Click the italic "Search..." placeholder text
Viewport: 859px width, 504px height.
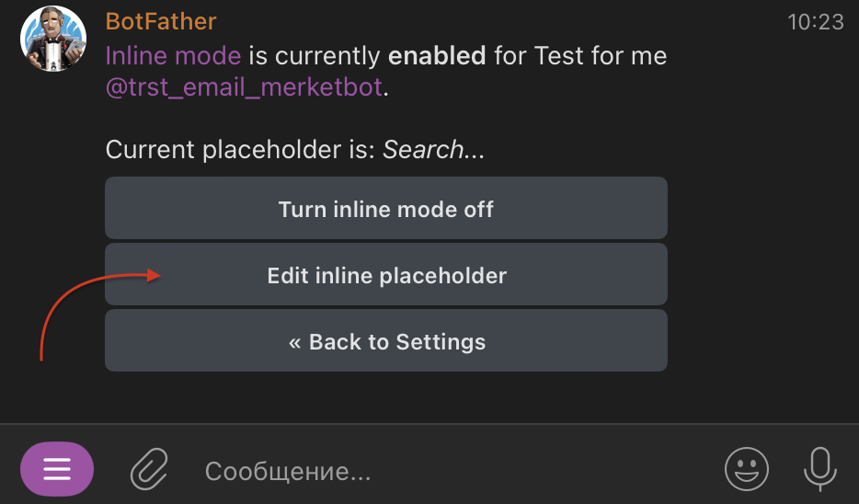(433, 150)
